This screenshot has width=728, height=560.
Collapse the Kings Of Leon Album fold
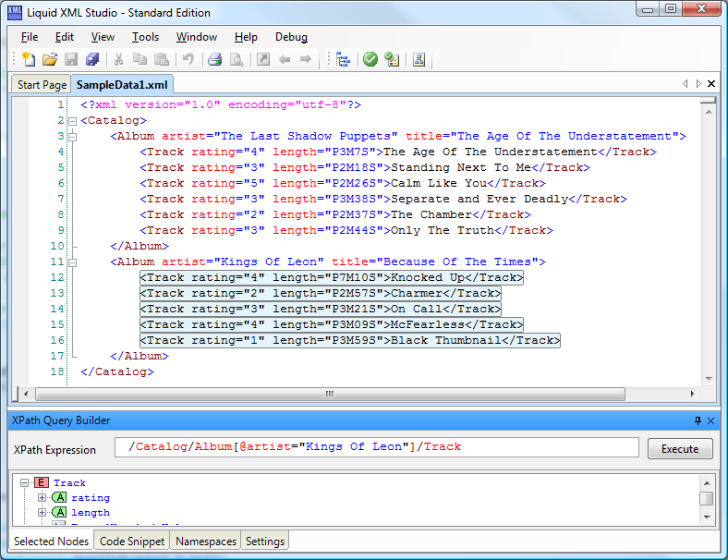click(72, 262)
